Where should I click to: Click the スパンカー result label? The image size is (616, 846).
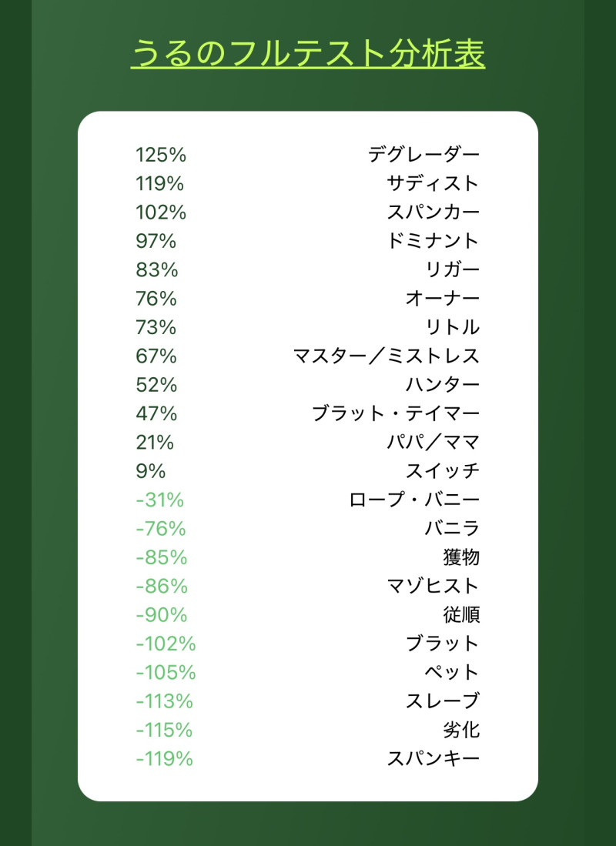pyautogui.click(x=433, y=212)
